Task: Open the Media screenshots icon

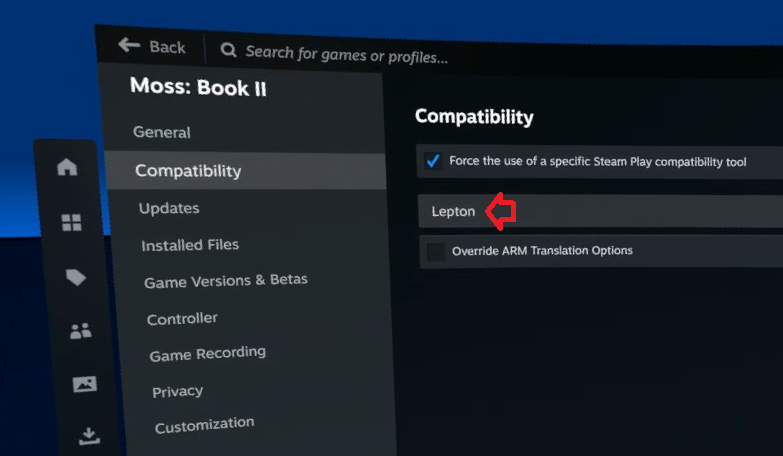Action: (85, 384)
